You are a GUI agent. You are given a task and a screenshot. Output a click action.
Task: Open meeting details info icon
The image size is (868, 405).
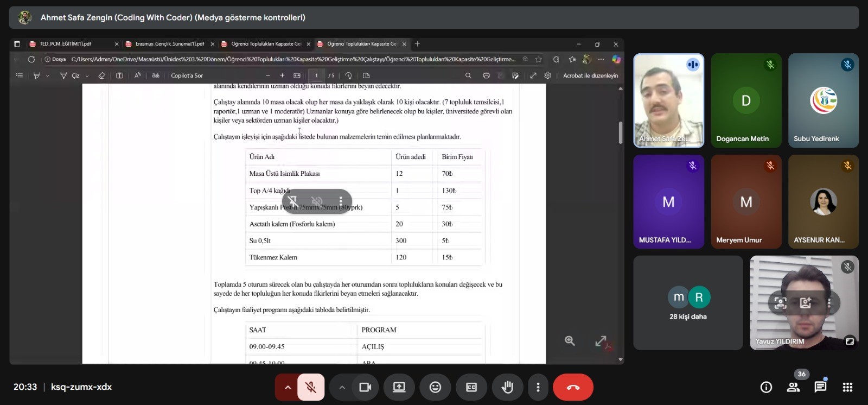[766, 387]
